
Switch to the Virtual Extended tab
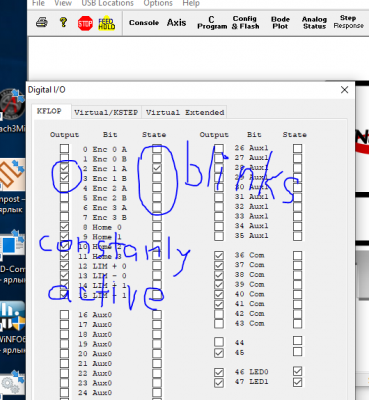(185, 112)
